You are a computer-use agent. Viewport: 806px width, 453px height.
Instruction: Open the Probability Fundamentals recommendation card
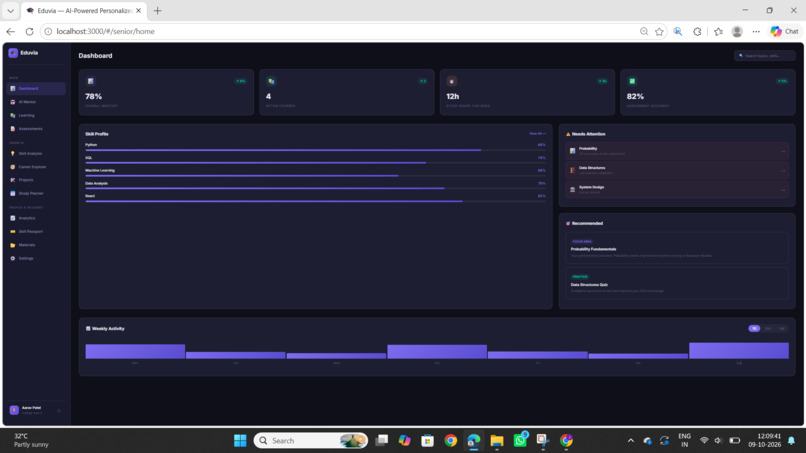677,248
